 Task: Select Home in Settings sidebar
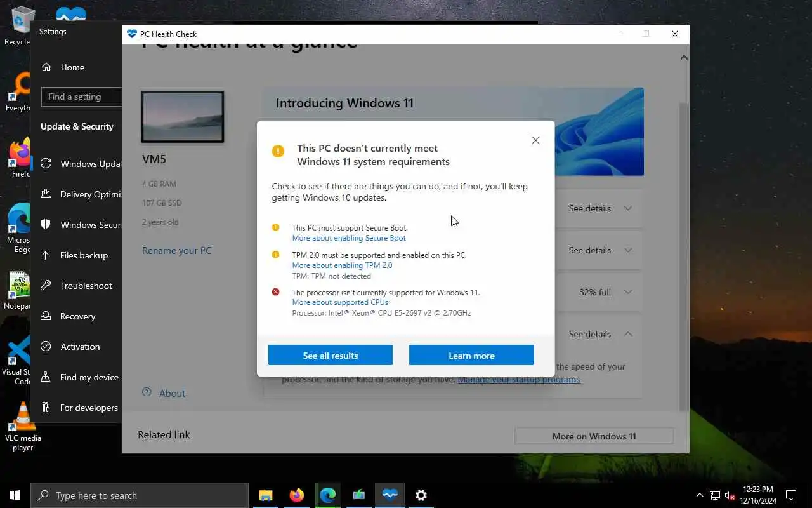(x=73, y=67)
